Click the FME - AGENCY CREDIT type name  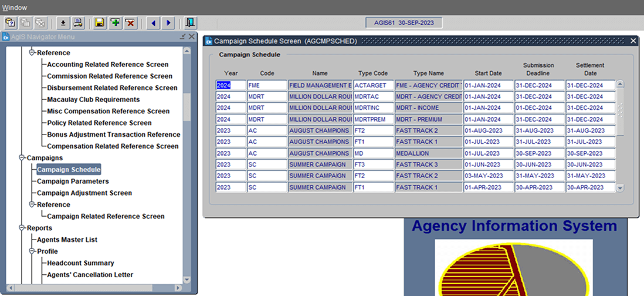(x=429, y=86)
